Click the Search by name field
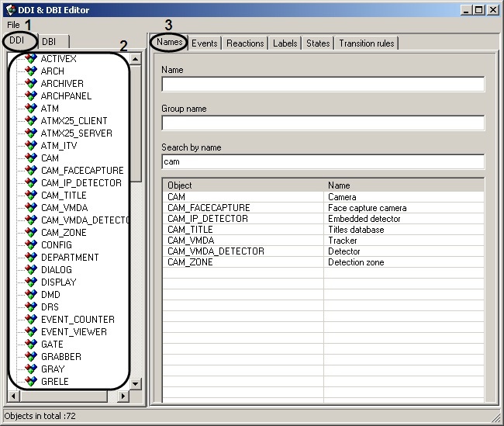Image resolution: width=504 pixels, height=426 pixels. pos(323,161)
